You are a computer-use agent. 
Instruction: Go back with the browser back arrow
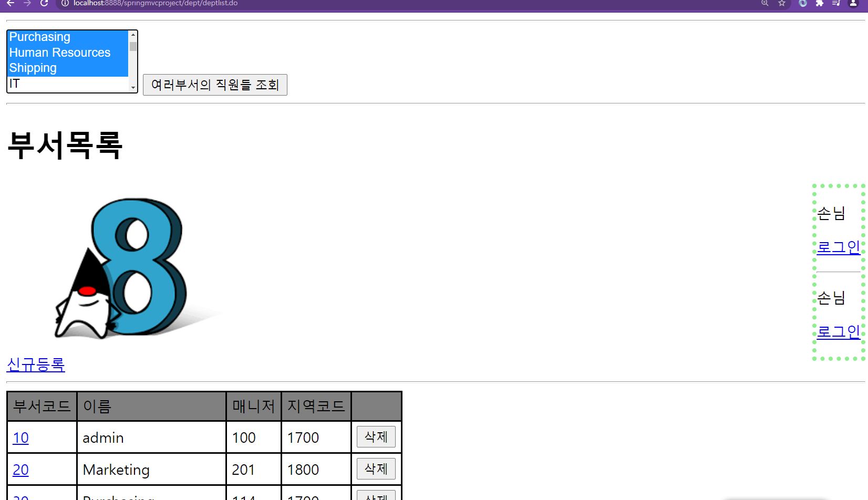(x=11, y=3)
